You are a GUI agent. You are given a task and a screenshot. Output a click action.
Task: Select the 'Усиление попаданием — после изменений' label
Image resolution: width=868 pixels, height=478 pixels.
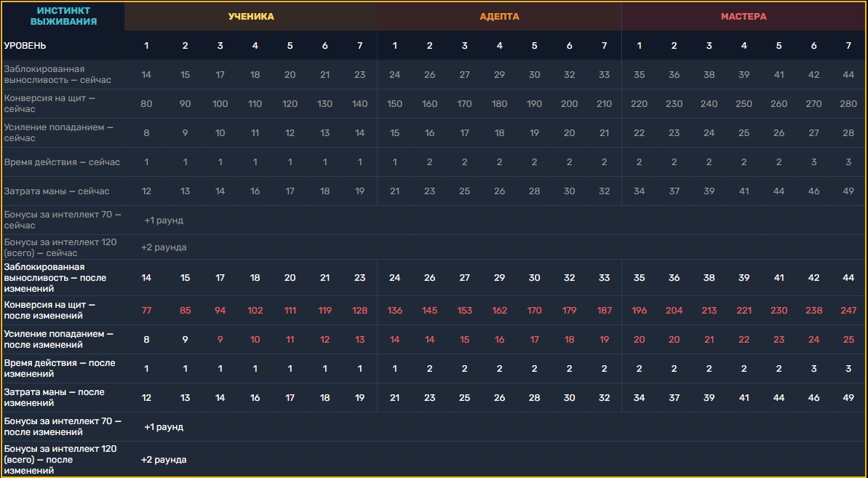(x=58, y=340)
